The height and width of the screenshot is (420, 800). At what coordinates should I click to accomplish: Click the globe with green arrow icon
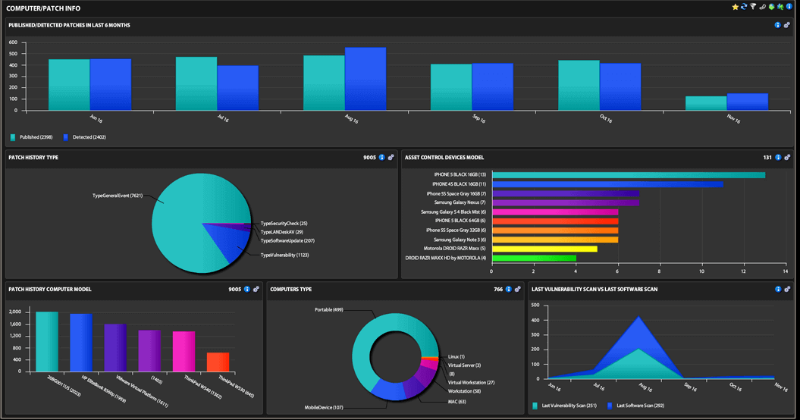771,7
